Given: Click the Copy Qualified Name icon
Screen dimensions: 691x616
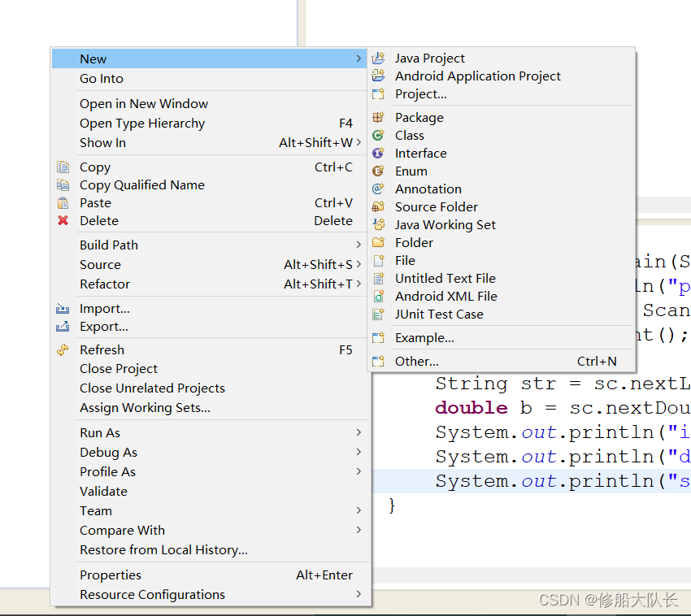Looking at the screenshot, I should 63,185.
